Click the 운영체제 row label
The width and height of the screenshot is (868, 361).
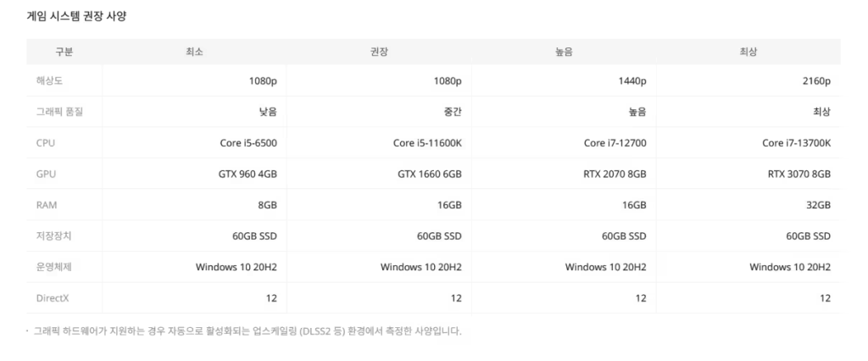coord(53,267)
